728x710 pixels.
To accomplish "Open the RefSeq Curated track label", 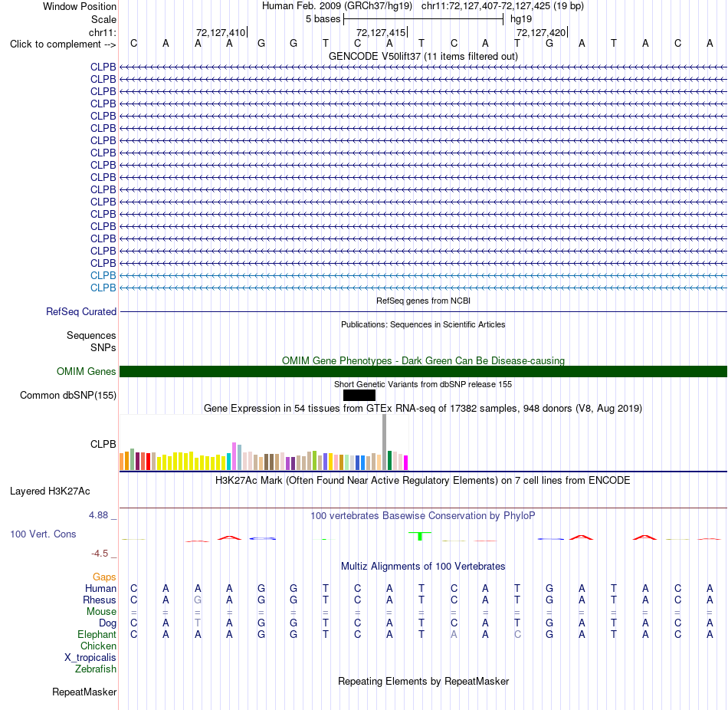I will click(x=80, y=312).
